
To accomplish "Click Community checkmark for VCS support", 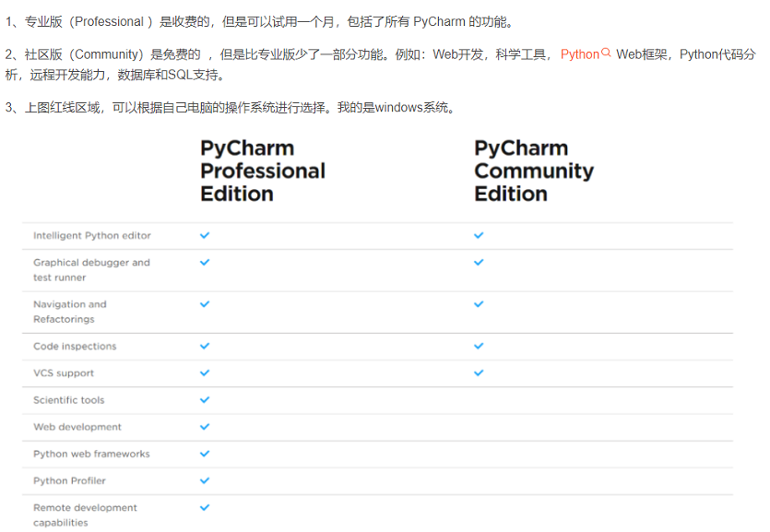I will (x=479, y=373).
